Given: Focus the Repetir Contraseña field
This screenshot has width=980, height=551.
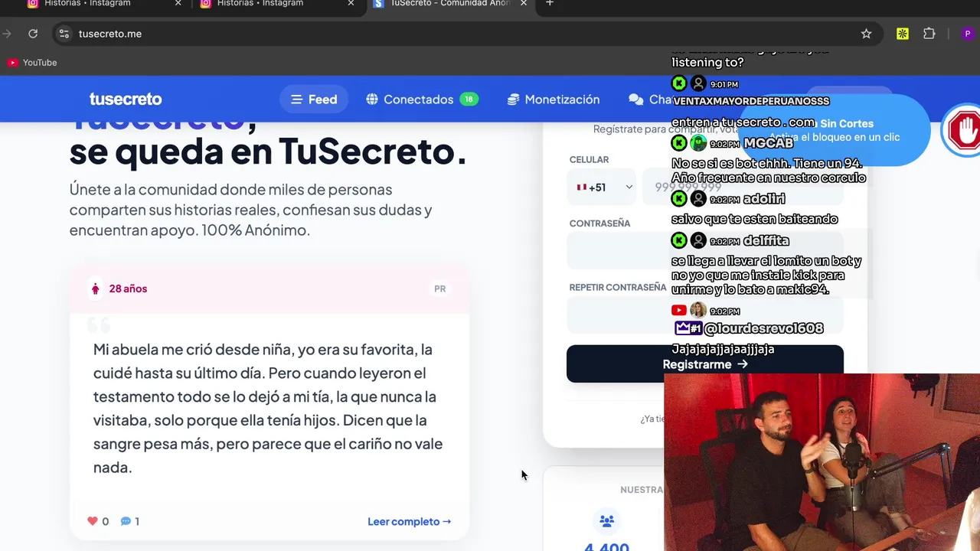Looking at the screenshot, I should tap(705, 315).
